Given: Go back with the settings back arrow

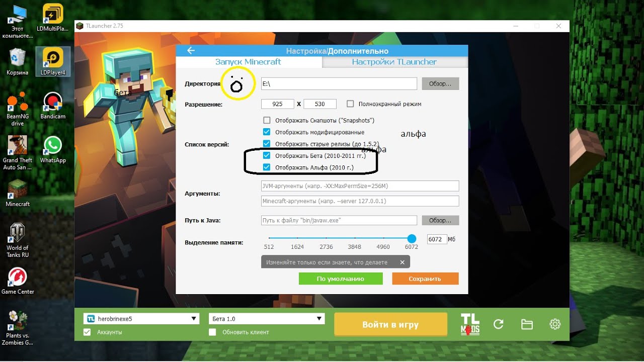Looking at the screenshot, I should point(191,50).
